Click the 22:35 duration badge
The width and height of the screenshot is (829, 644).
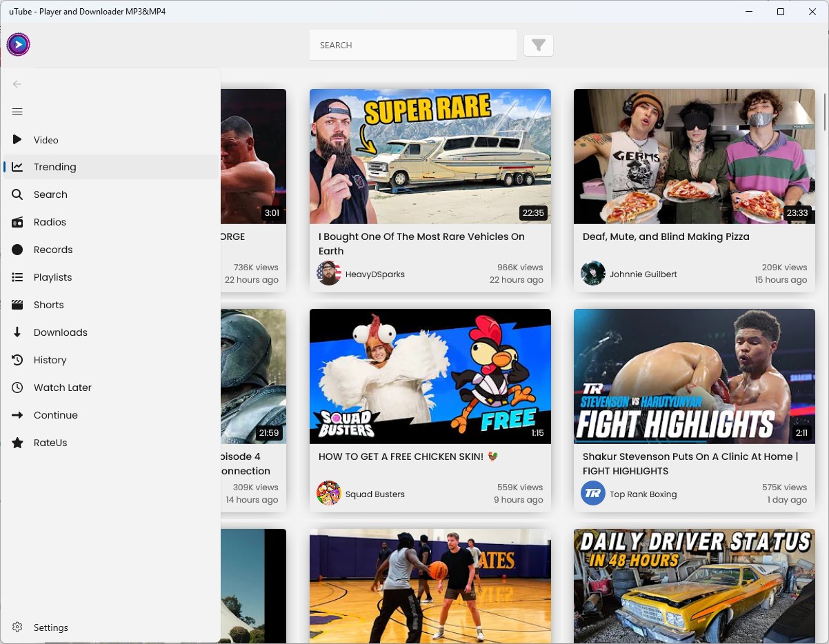[x=534, y=212]
